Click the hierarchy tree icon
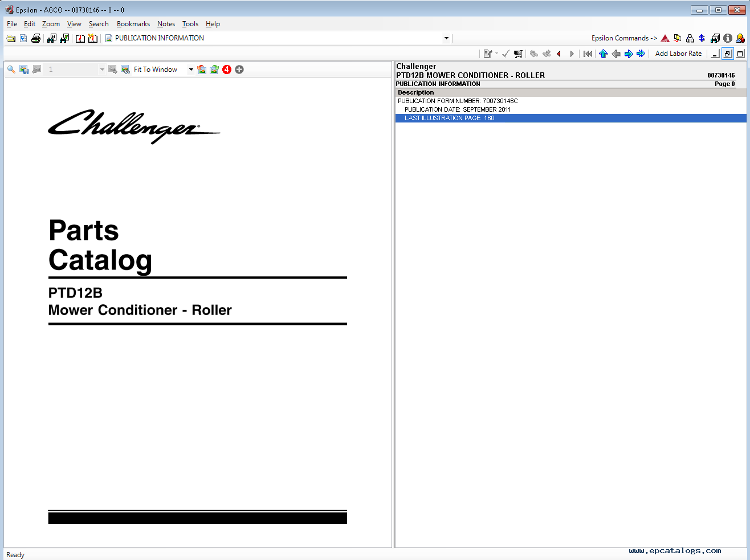The height and width of the screenshot is (560, 750). 690,38
